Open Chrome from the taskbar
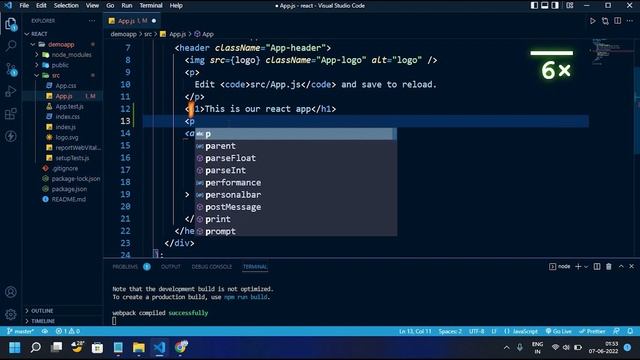The image size is (640, 360). click(x=180, y=347)
